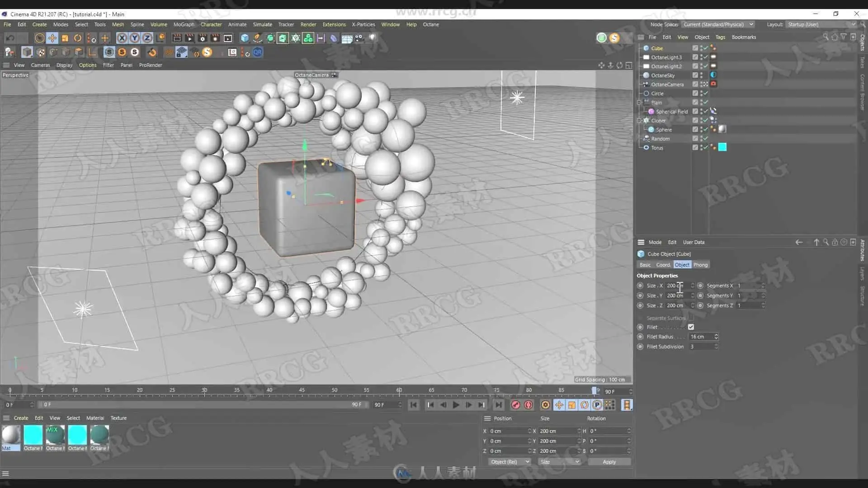Add a Cube primitive from toolbar
Viewport: 868px width, 488px height.
pos(245,38)
